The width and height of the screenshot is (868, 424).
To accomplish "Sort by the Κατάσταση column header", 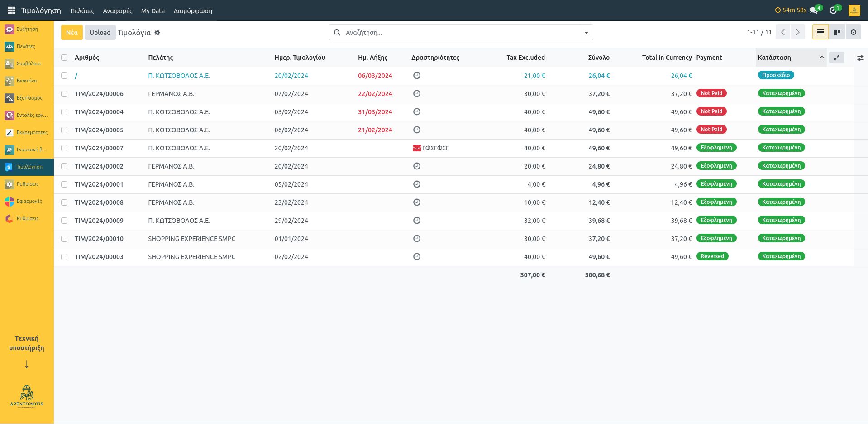I will (x=791, y=58).
